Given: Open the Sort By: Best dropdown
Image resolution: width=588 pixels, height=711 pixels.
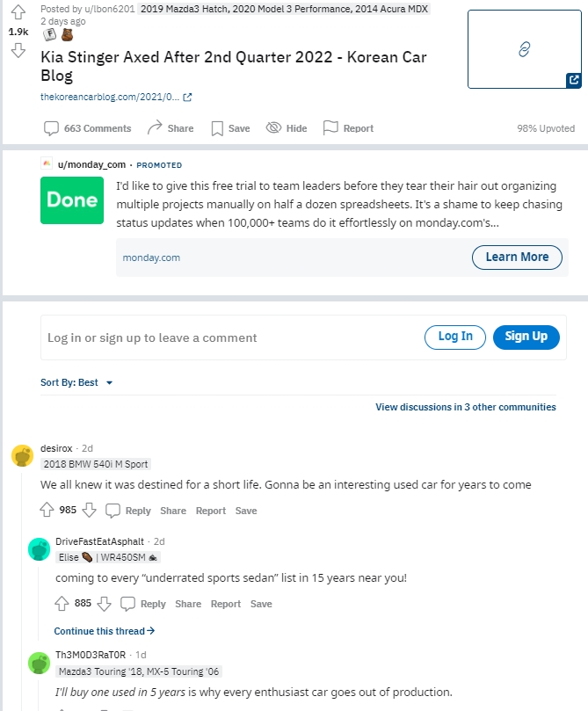Looking at the screenshot, I should pyautogui.click(x=76, y=382).
